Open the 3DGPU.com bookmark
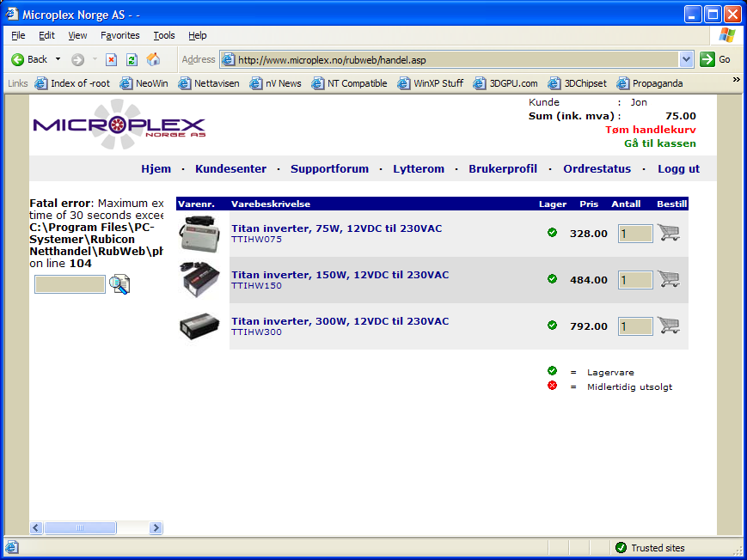747x560 pixels. (505, 83)
